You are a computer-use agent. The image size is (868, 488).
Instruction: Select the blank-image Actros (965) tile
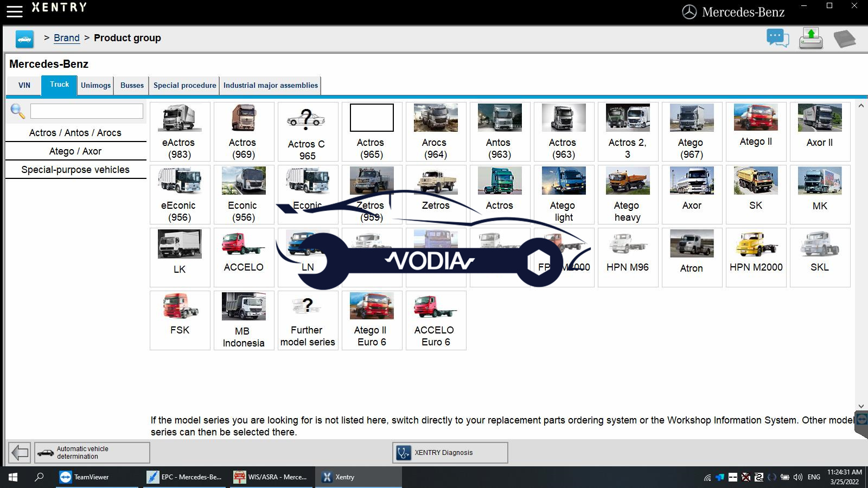click(372, 132)
